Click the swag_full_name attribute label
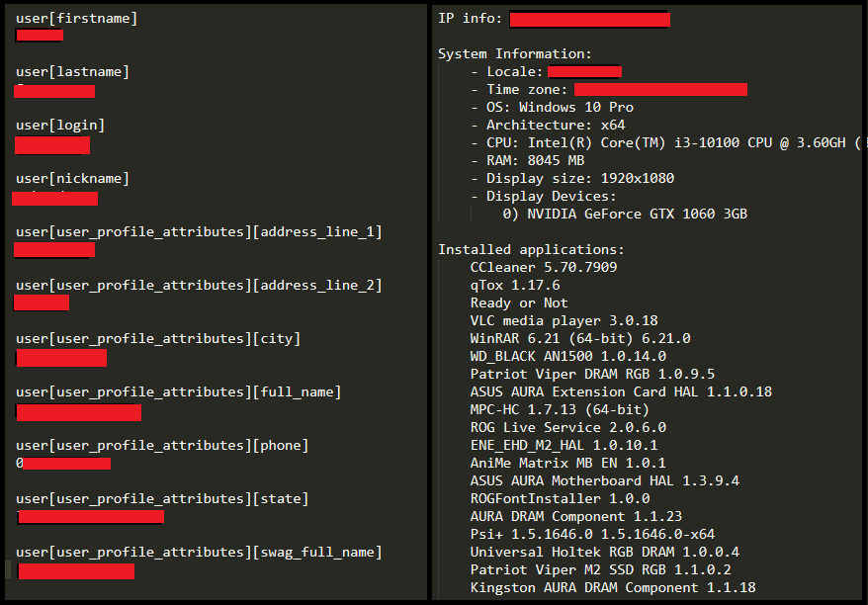Screen dimensions: 868x605 coord(199,553)
